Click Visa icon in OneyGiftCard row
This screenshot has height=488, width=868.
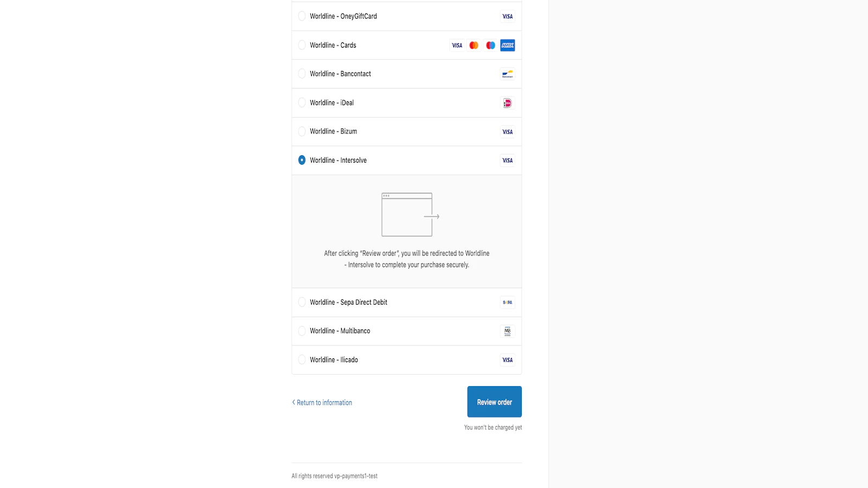507,16
